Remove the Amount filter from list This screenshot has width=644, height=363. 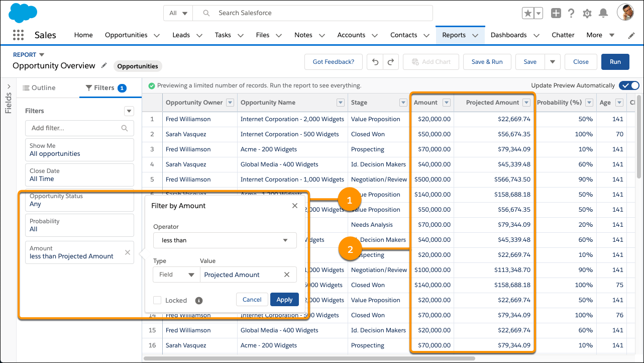pyautogui.click(x=128, y=252)
